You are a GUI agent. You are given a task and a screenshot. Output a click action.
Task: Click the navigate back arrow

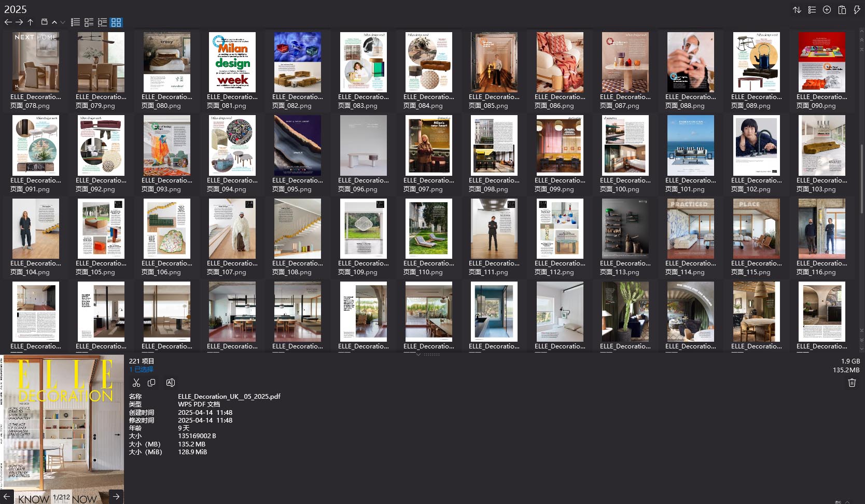[x=8, y=22]
